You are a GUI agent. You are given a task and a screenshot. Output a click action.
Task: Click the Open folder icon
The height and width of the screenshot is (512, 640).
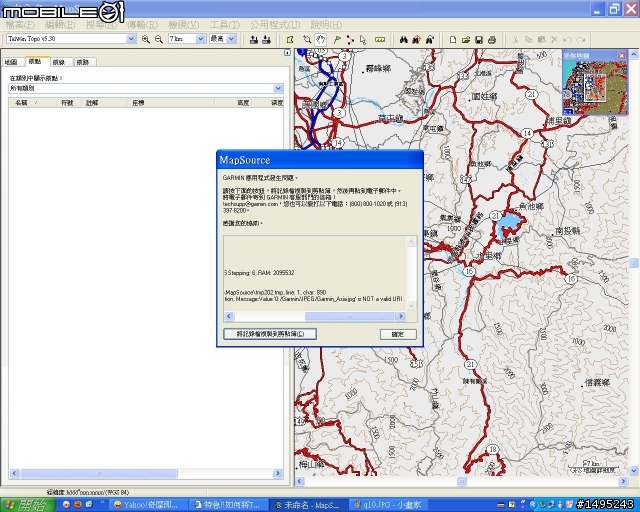466,40
